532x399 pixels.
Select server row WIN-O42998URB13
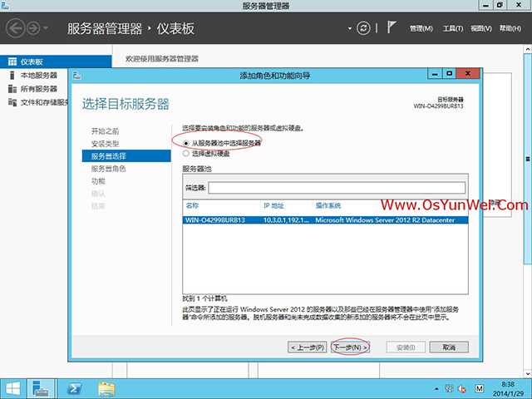(x=325, y=220)
